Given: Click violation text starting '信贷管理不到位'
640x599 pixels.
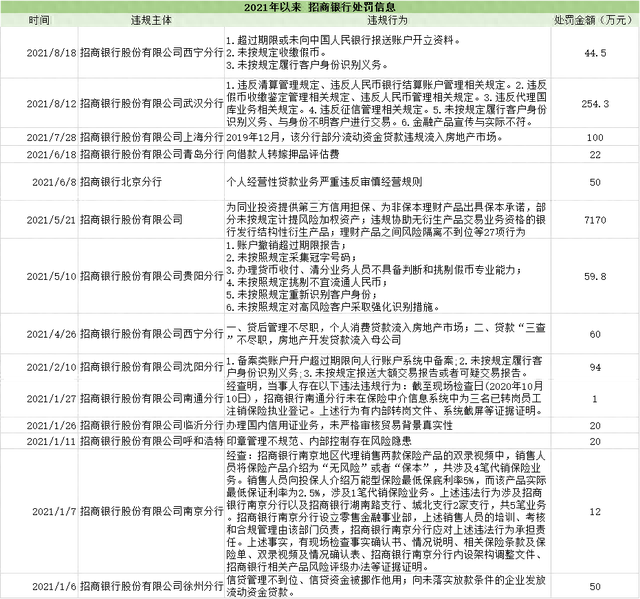Looking at the screenshot, I should tap(386, 586).
